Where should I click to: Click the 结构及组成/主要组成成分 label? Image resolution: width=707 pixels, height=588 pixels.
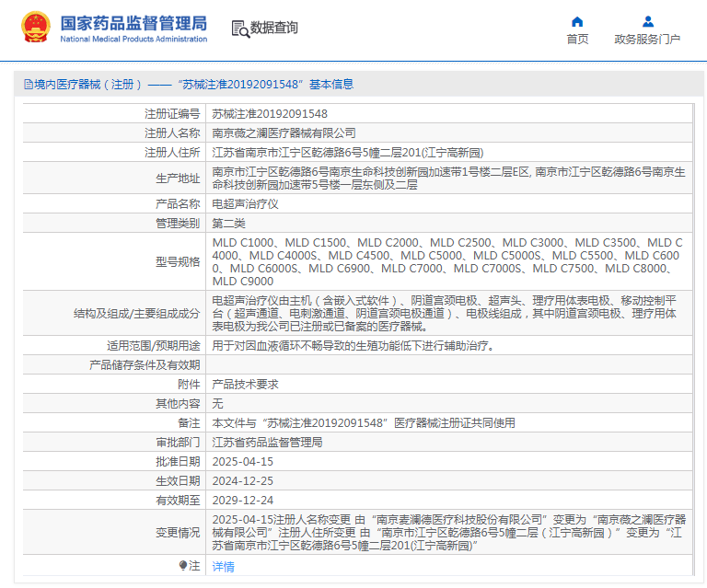tap(136, 313)
